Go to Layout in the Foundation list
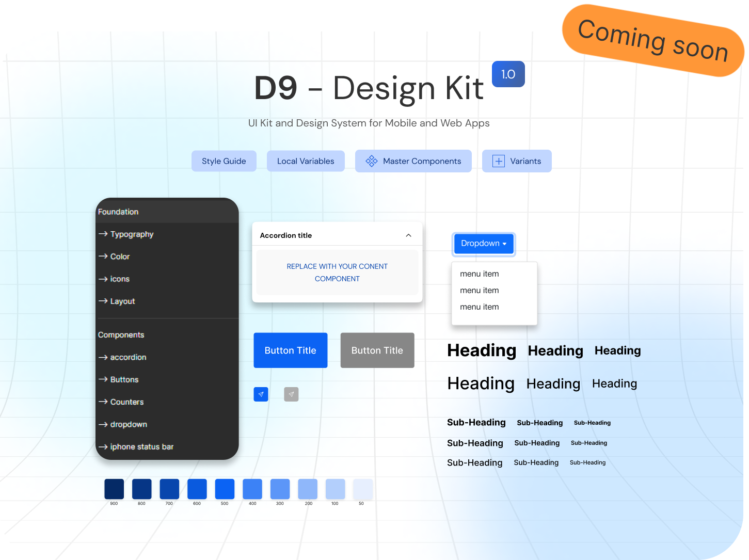The width and height of the screenshot is (749, 560). pyautogui.click(x=117, y=301)
